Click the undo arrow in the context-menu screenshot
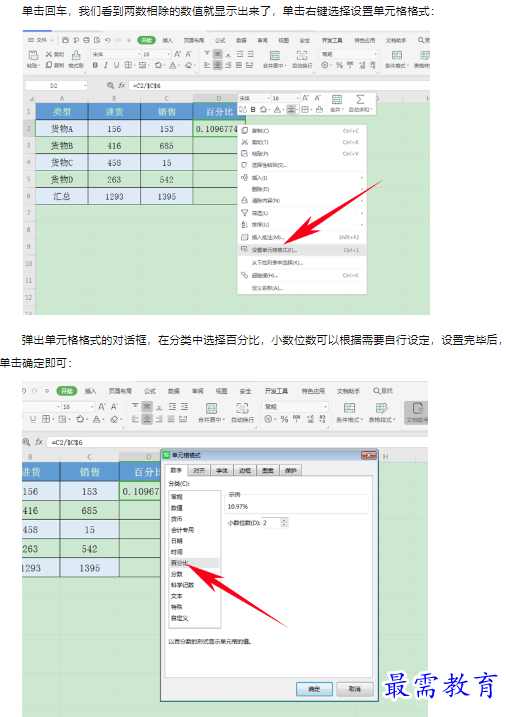This screenshot has width=506, height=717. pos(107,40)
